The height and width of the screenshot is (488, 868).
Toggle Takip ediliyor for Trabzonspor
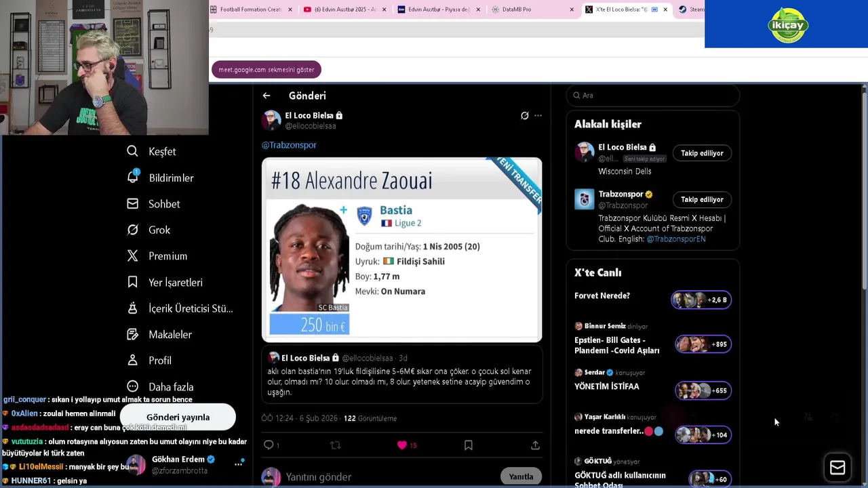tap(702, 200)
